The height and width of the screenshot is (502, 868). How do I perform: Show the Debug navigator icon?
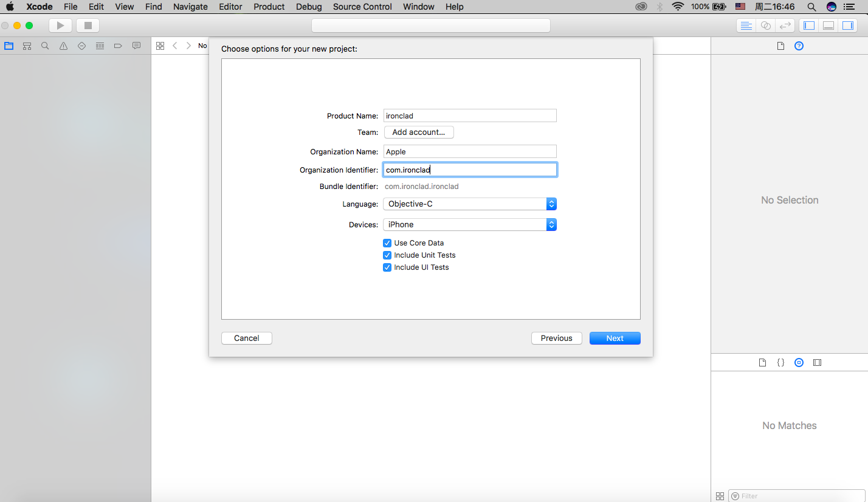point(100,46)
